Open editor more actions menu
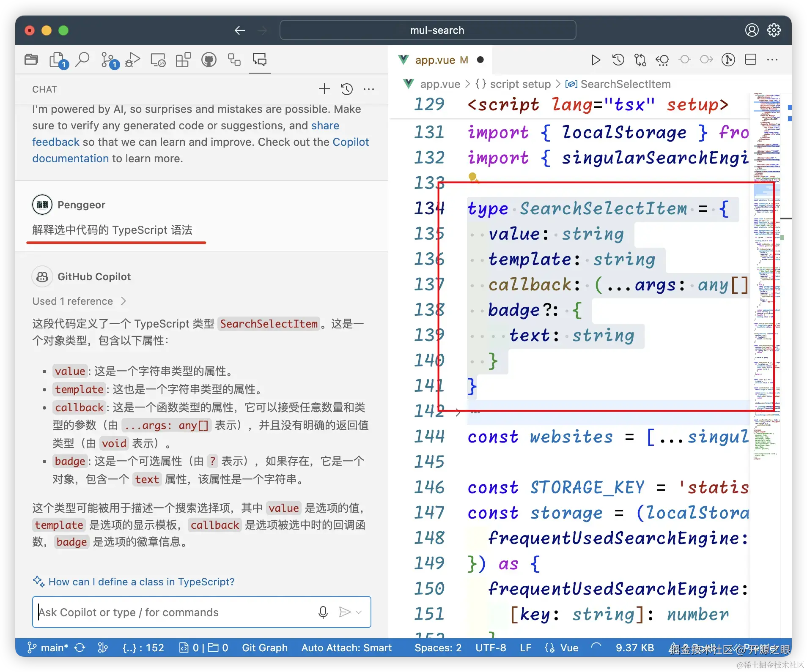 tap(772, 60)
